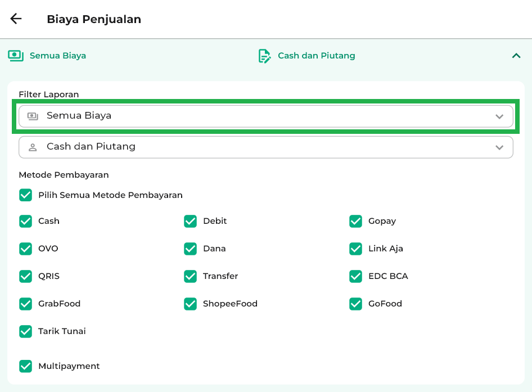Collapse the filter panel with the up chevron
The width and height of the screenshot is (532, 392).
pos(516,56)
